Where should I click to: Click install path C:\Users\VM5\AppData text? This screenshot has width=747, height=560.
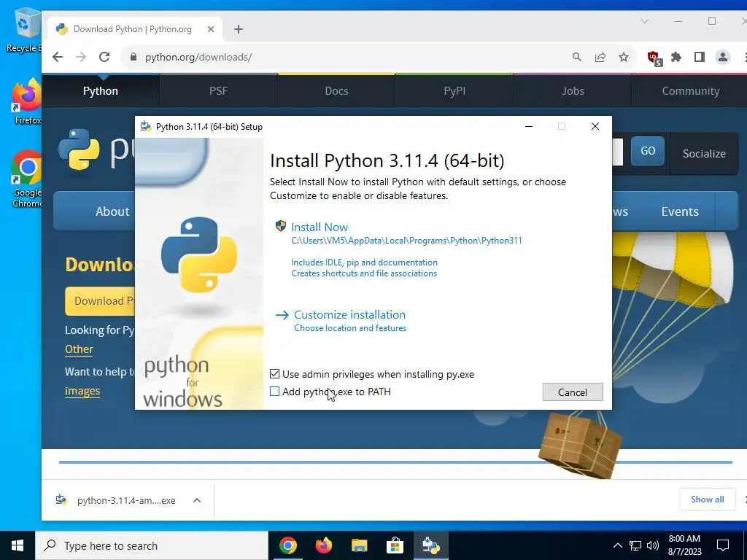tap(406, 241)
